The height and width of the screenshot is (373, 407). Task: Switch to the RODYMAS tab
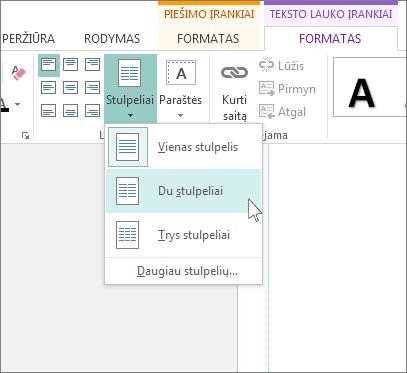point(112,39)
